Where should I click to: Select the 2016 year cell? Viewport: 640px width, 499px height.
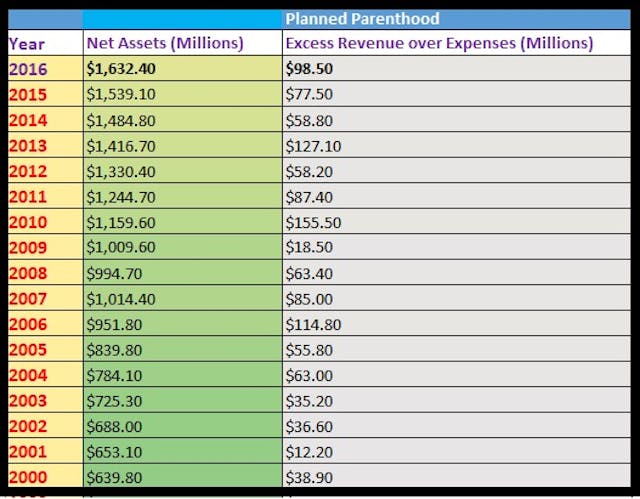pyautogui.click(x=27, y=68)
